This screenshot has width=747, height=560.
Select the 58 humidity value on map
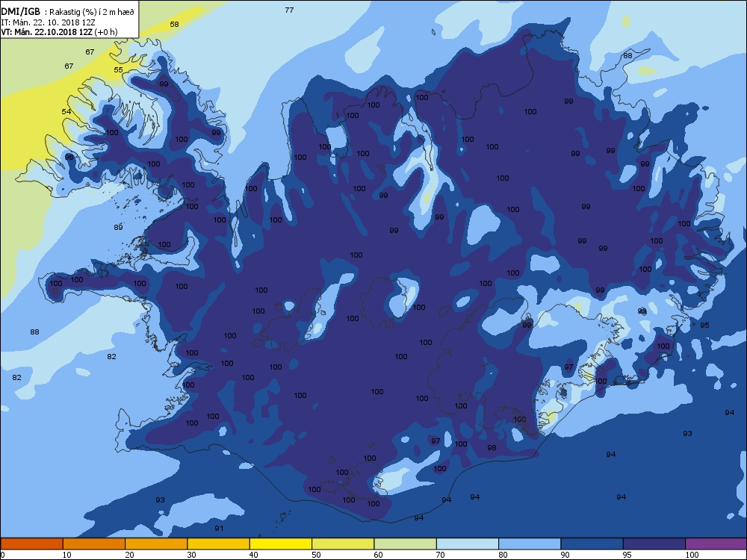pos(174,25)
